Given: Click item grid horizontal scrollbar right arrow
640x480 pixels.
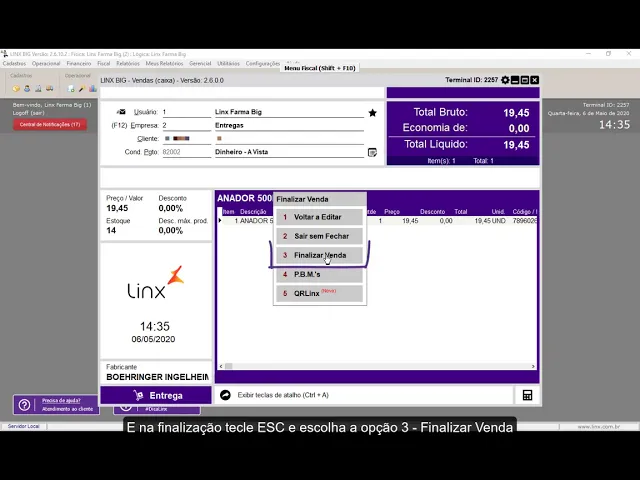Looking at the screenshot, I should (533, 367).
